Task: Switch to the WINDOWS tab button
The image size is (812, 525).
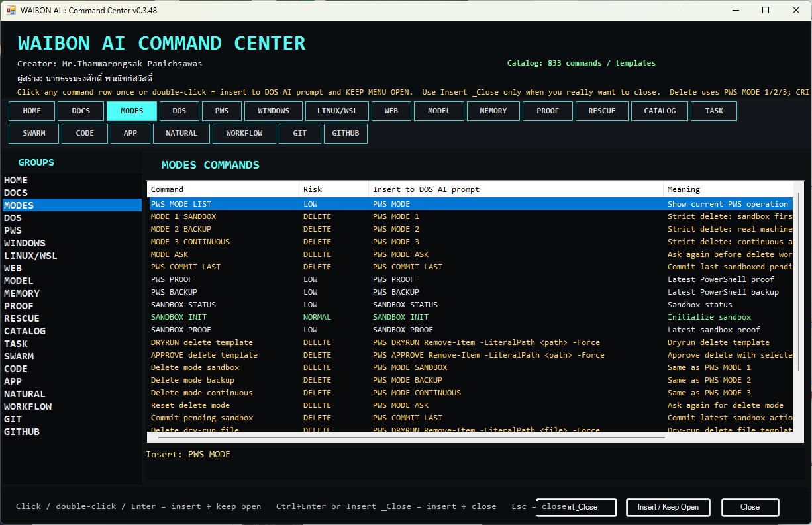Action: (274, 111)
